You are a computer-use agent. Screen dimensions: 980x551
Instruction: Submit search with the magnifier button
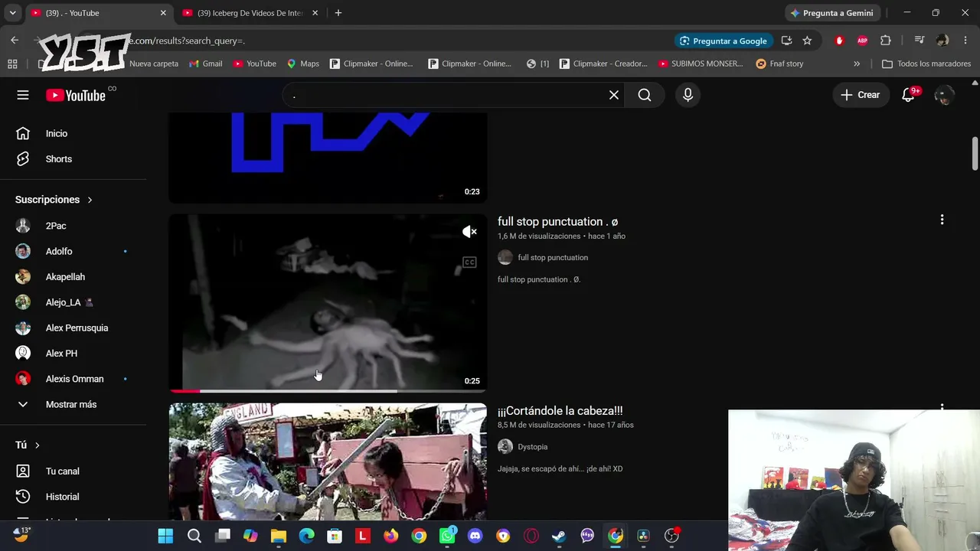645,95
